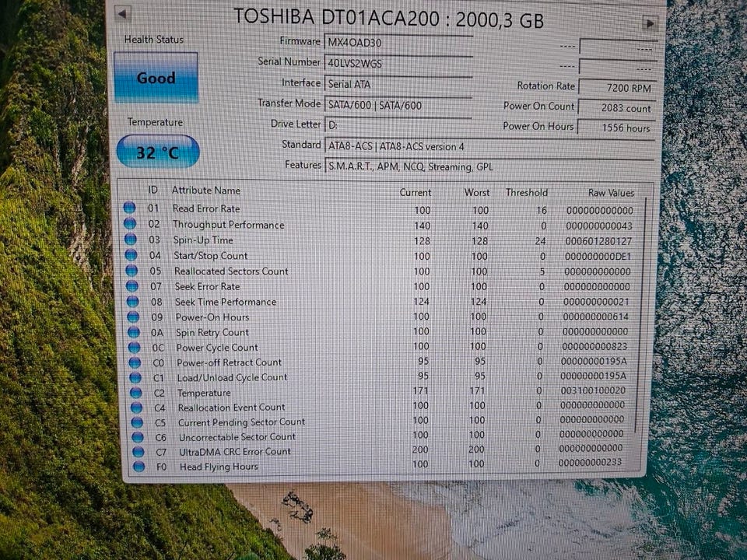Click status orb for Current Pending Sector Count
This screenshot has height=560, width=747.
137,422
